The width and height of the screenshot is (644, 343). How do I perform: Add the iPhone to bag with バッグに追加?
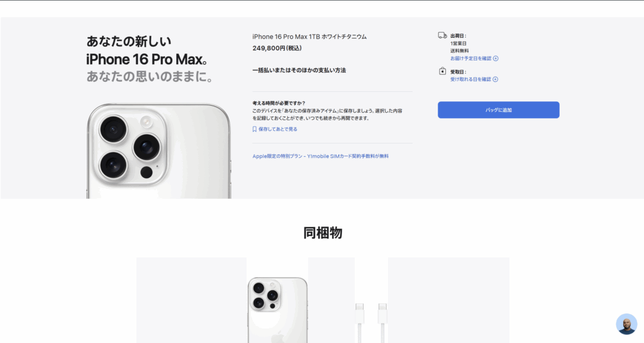[x=498, y=110]
